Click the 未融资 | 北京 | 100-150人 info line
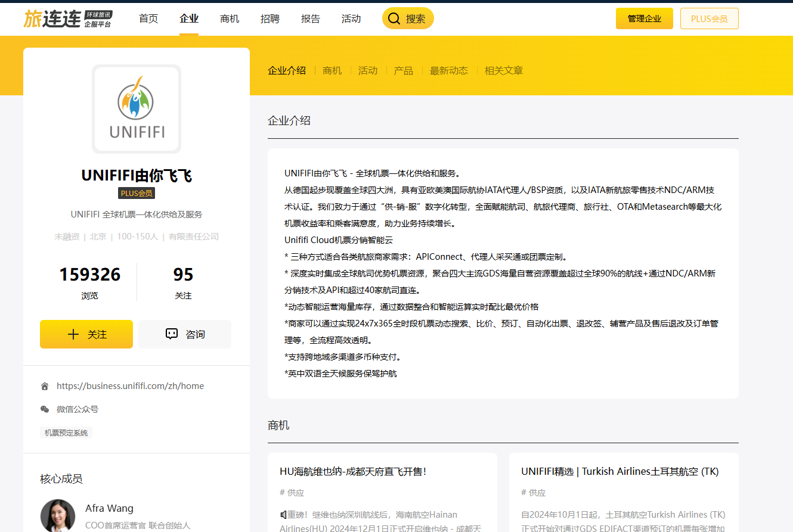 137,237
